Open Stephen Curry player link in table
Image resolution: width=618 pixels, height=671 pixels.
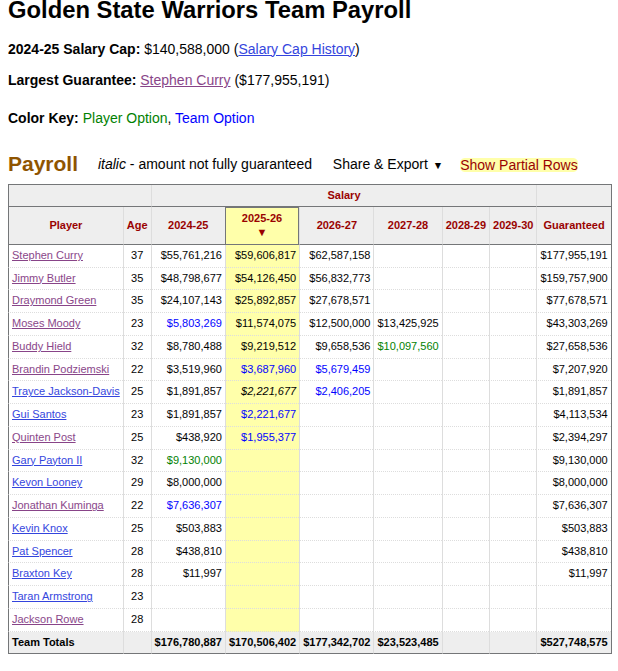[48, 255]
